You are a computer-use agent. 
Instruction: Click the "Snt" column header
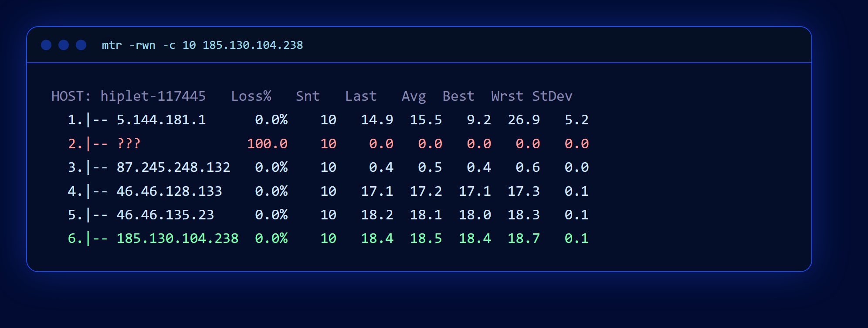308,96
